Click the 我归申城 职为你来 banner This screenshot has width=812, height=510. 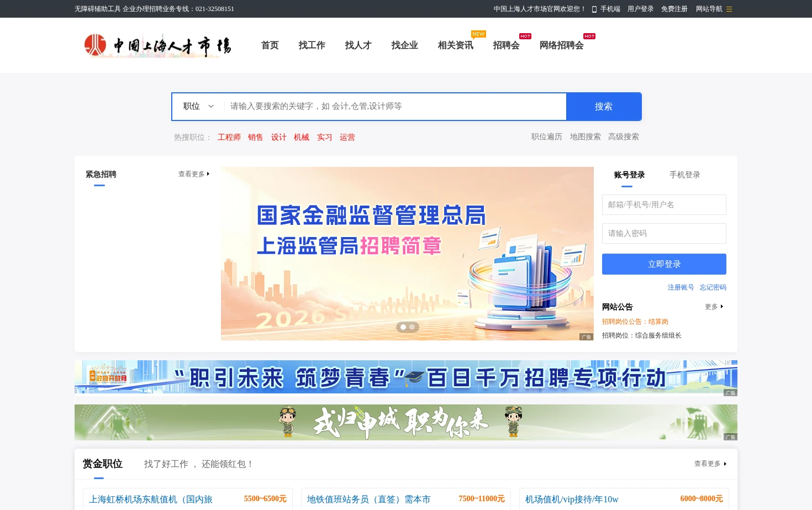pyautogui.click(x=406, y=422)
